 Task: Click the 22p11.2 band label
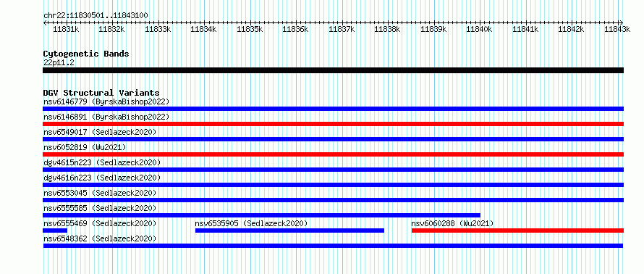[59, 63]
